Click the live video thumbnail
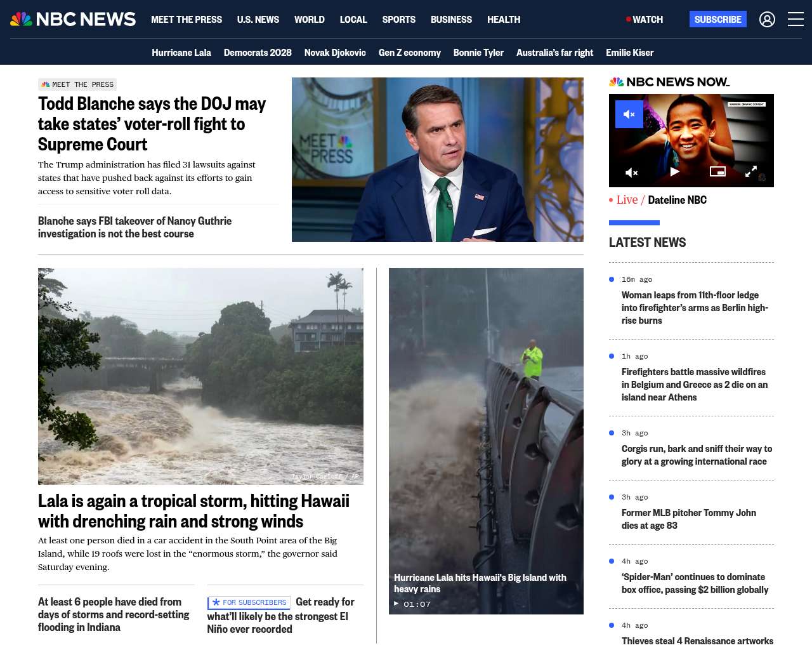This screenshot has width=812, height=650. tap(691, 140)
